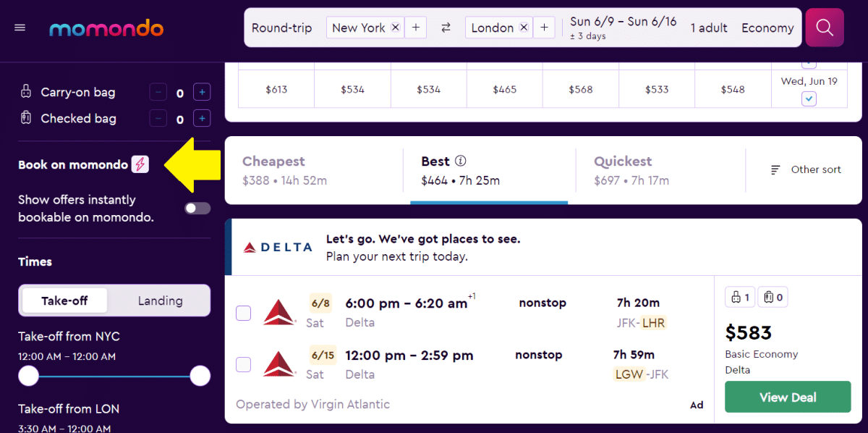Check the outbound 6/8 Delta flight checkbox
868x433 pixels.
(243, 313)
